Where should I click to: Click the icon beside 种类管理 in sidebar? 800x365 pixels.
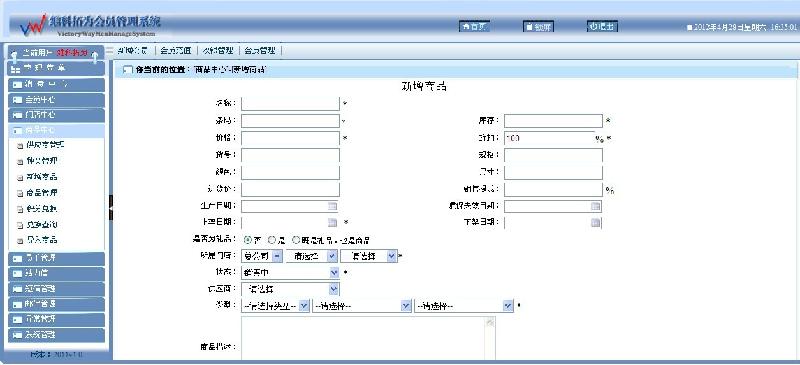[x=20, y=161]
